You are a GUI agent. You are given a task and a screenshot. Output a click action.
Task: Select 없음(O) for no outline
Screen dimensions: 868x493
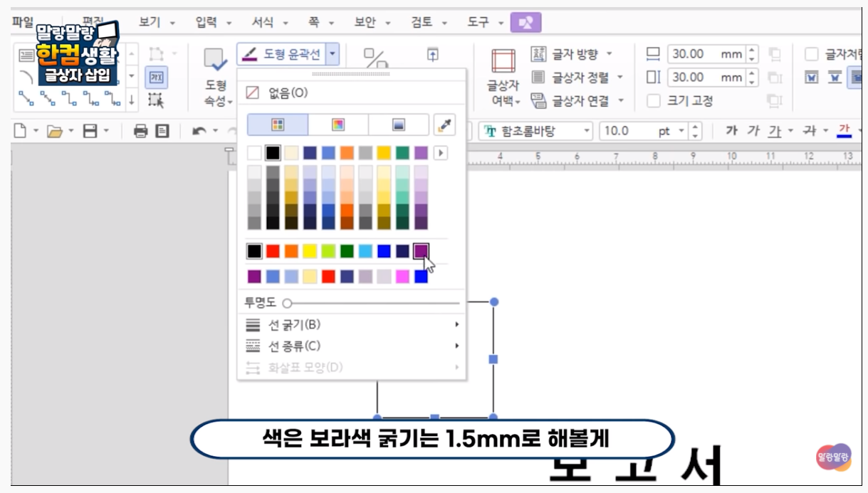[288, 92]
